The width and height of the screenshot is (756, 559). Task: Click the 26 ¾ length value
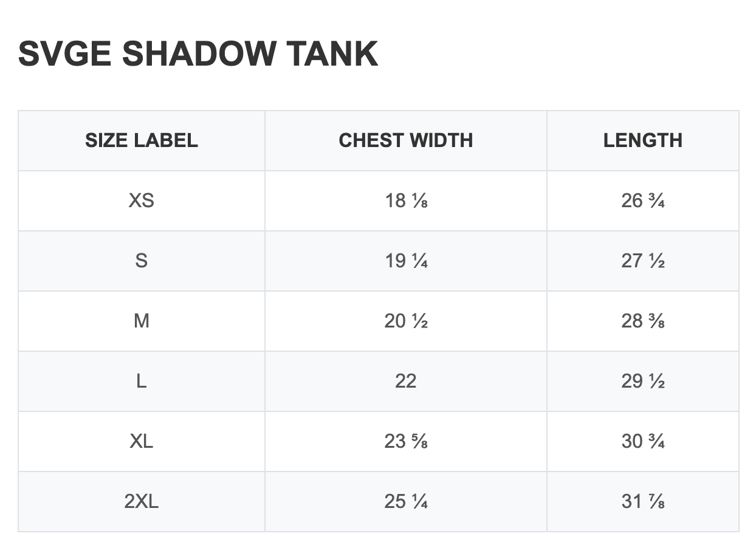[643, 201]
